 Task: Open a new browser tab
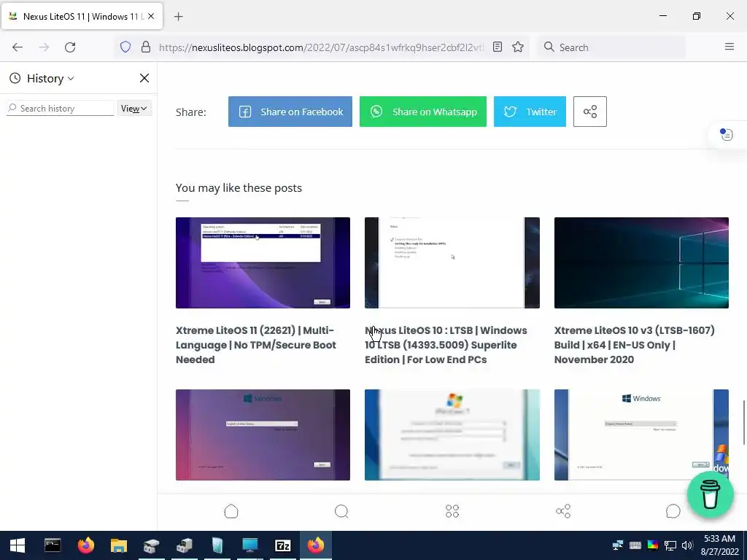coord(178,17)
